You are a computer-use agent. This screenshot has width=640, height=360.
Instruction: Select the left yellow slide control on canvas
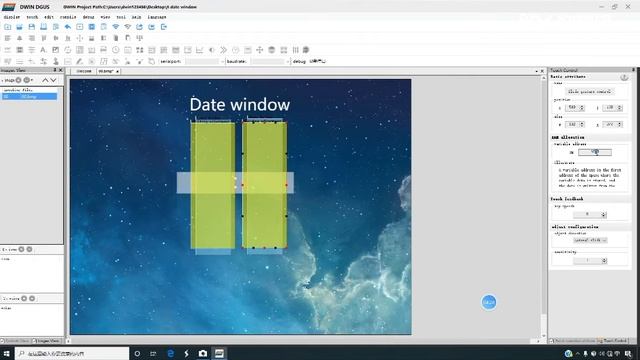213,185
